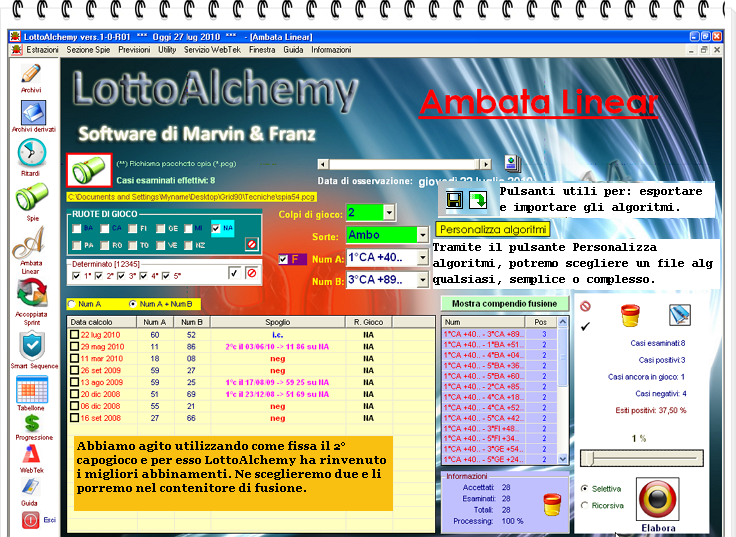The width and height of the screenshot is (736, 537).
Task: Open the Servizio WebTek menu
Action: 212,50
